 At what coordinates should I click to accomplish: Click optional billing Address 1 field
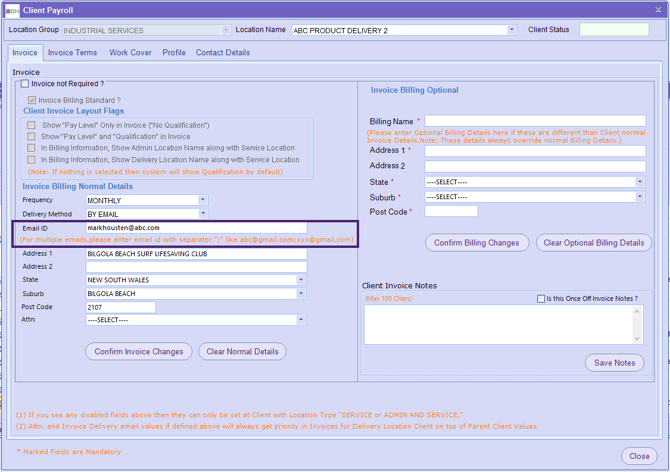point(535,151)
